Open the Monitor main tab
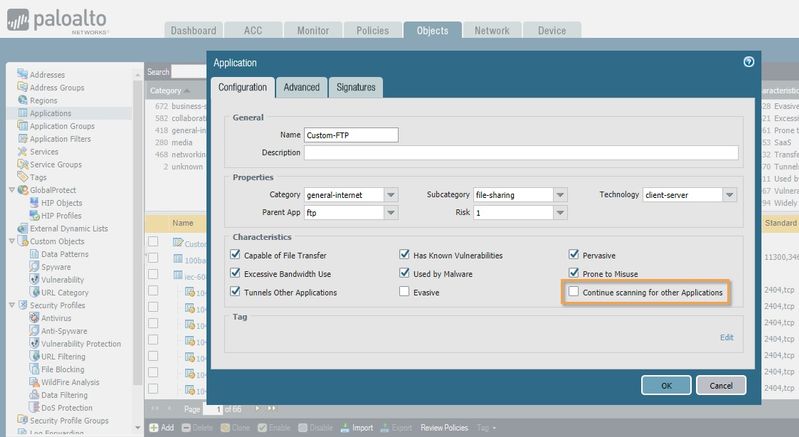The height and width of the screenshot is (437, 799). pyautogui.click(x=313, y=30)
